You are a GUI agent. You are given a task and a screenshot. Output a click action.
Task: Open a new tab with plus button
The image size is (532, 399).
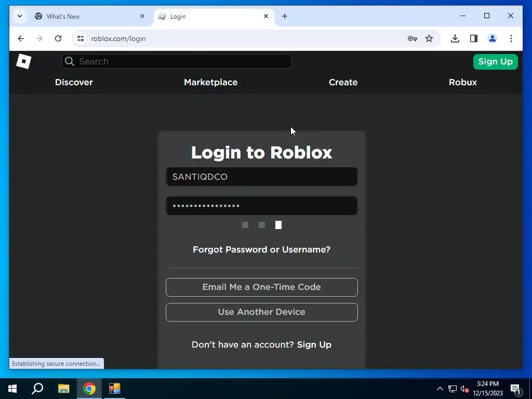tap(285, 16)
